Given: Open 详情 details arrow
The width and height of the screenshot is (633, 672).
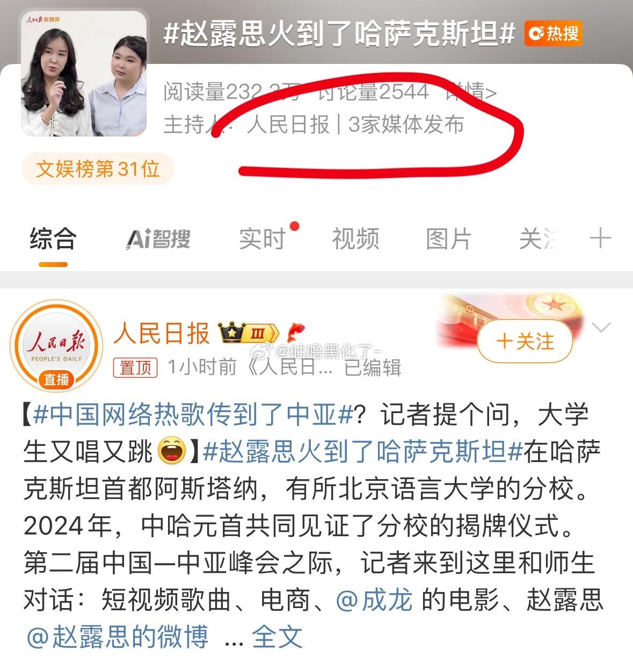Looking at the screenshot, I should pos(470,92).
